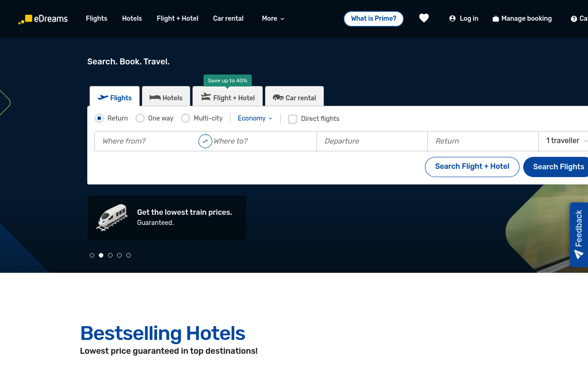Click the help question mark icon

[574, 19]
